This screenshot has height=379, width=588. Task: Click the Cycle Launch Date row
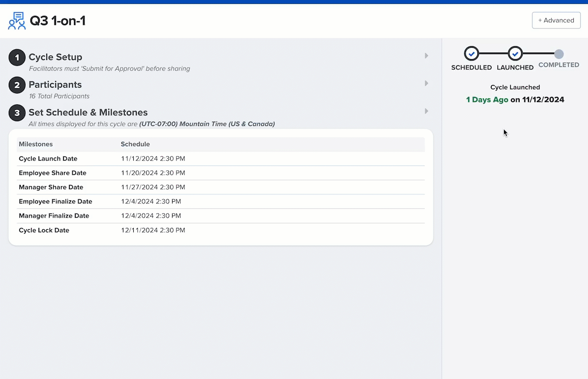tap(48, 158)
